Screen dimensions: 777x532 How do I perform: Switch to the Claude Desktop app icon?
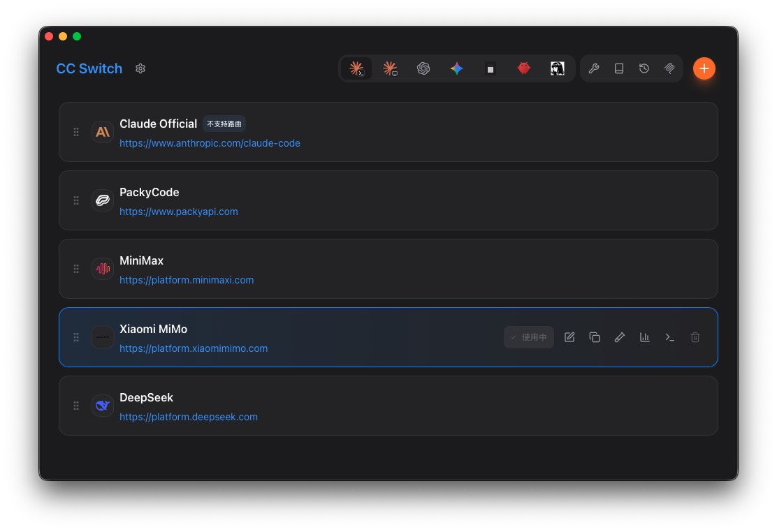point(390,68)
